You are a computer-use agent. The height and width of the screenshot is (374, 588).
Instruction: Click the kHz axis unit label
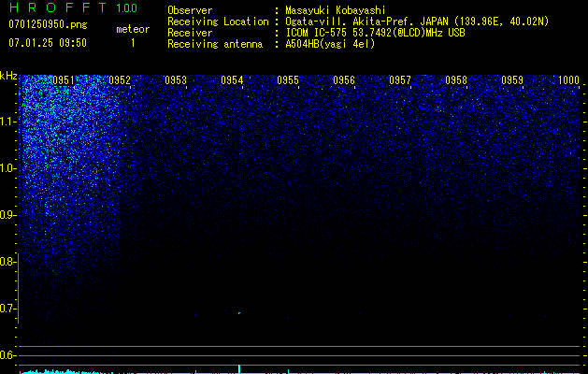point(8,76)
